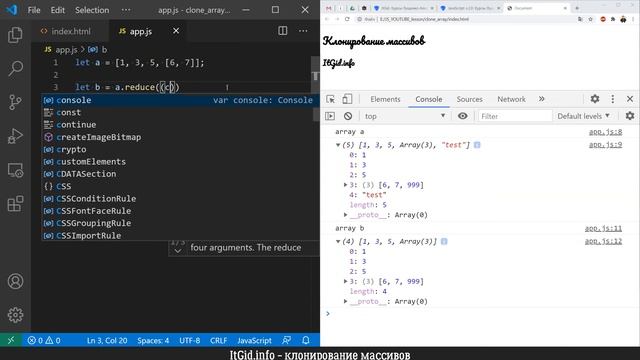Open the editor More Actions ellipsis
Viewport: 640px width, 360px height.
(x=303, y=31)
